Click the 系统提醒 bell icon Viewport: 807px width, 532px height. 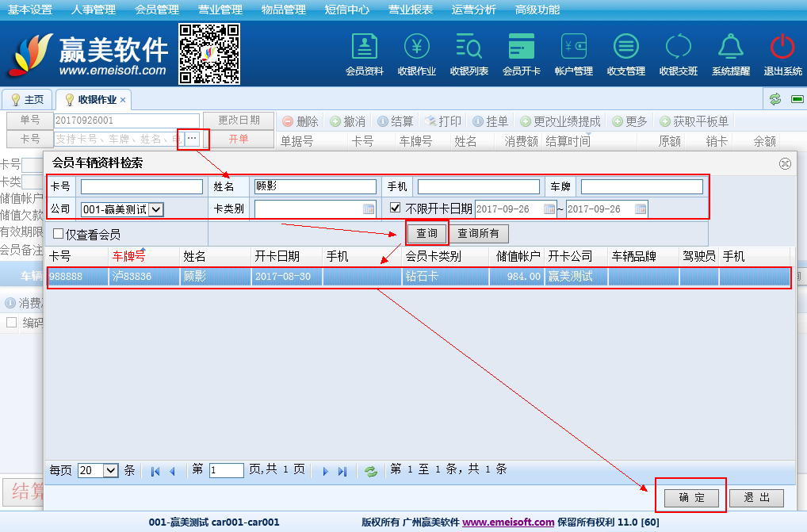[730, 54]
